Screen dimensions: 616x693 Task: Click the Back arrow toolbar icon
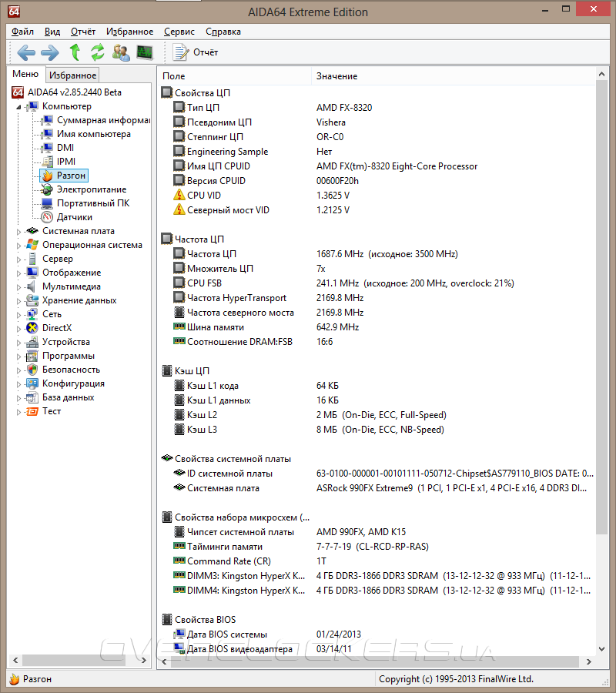[x=26, y=52]
